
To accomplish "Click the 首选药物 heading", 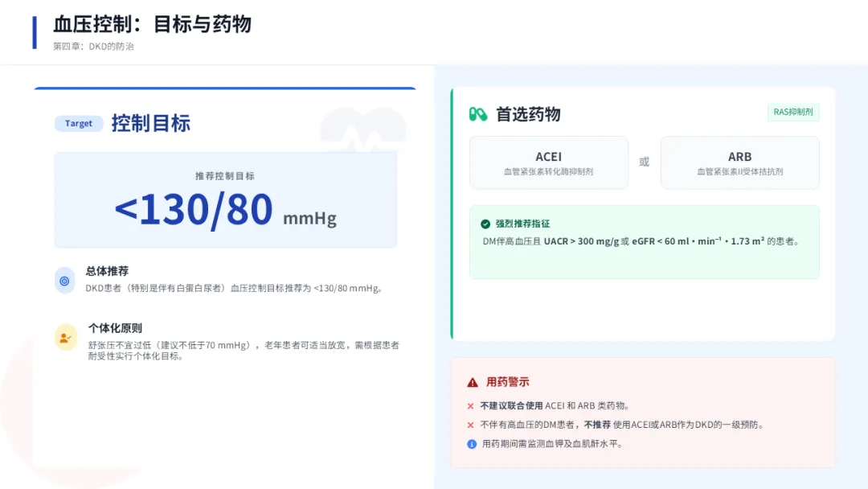I will click(x=528, y=114).
